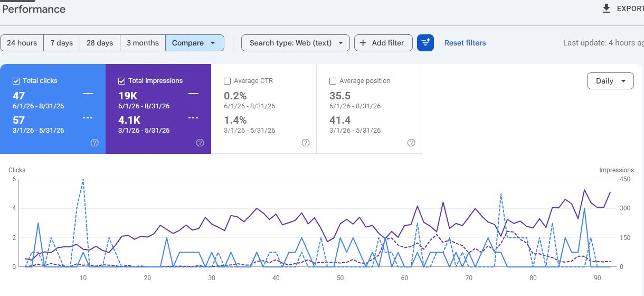Click the Reset filters link

click(x=465, y=43)
